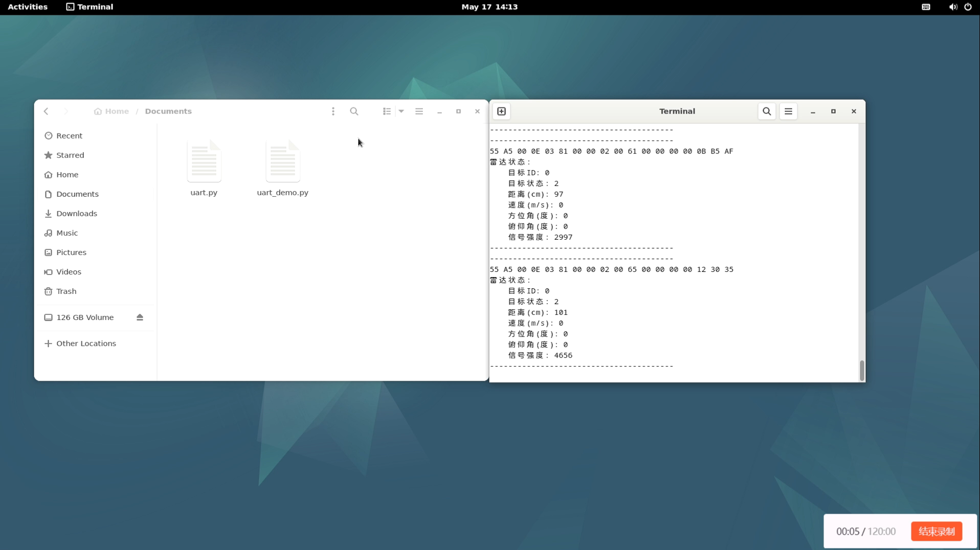Image resolution: width=980 pixels, height=550 pixels.
Task: Click the 结束录制 stop recording button
Action: [x=937, y=532]
